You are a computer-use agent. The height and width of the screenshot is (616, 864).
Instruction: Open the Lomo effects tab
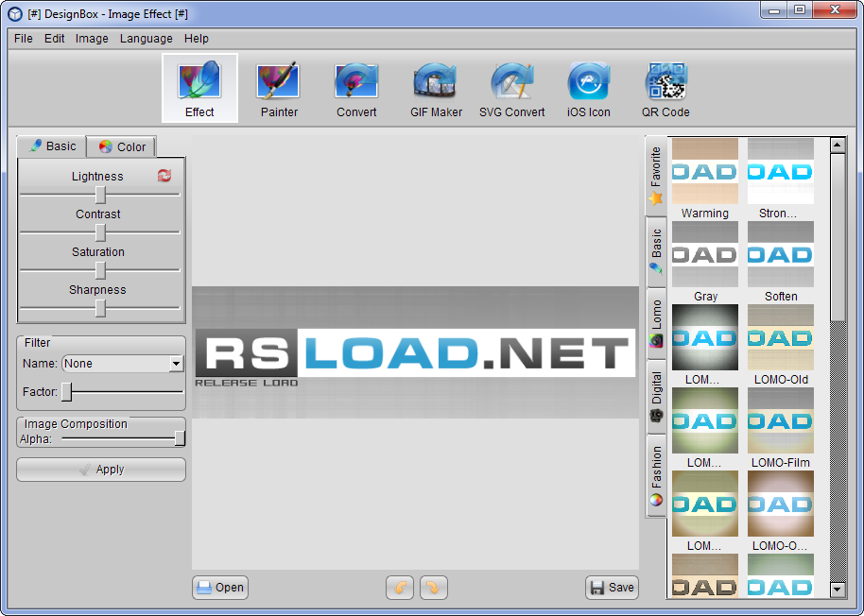coord(656,324)
